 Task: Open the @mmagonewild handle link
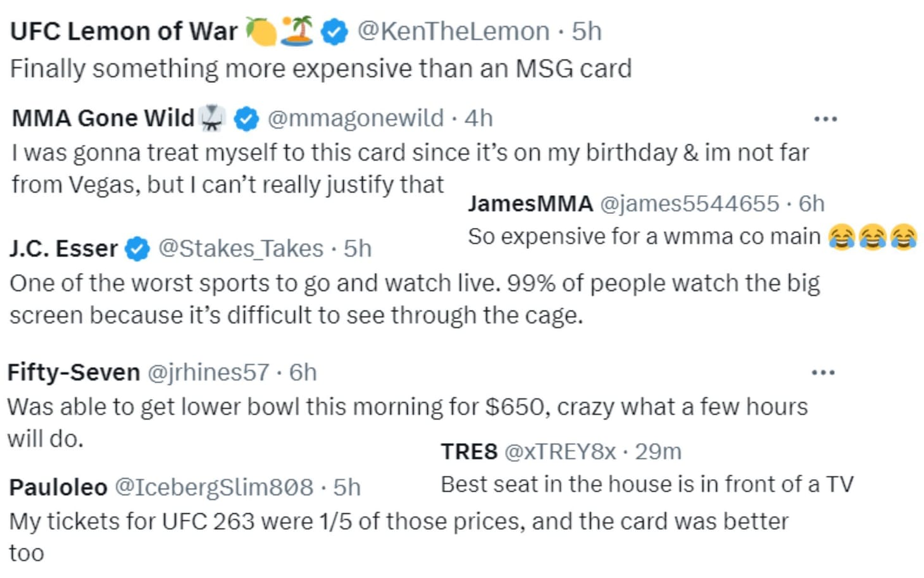click(356, 118)
